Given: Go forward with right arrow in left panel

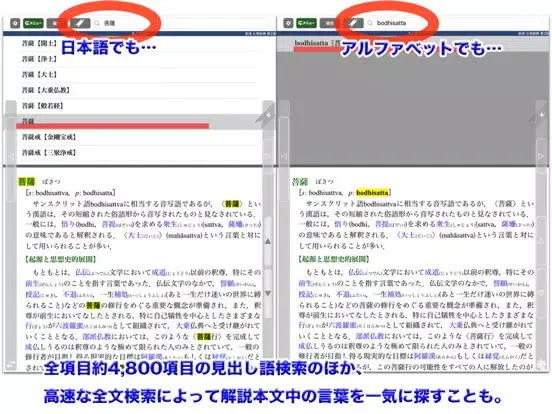Looking at the screenshot, I should [x=268, y=156].
